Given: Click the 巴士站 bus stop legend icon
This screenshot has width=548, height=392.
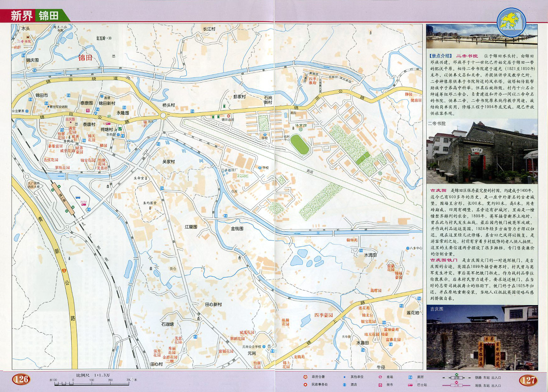Looking at the screenshot, I should pos(410,385).
